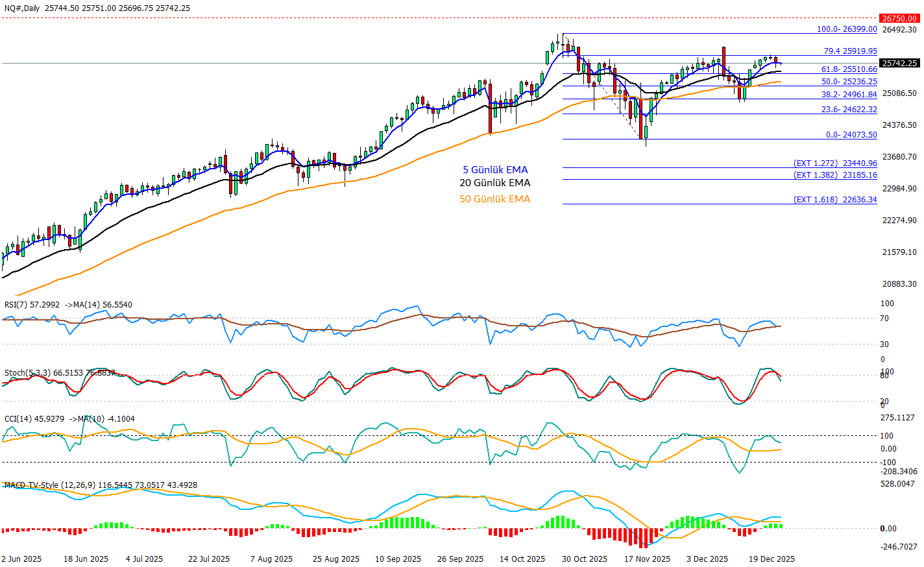This screenshot has height=567, width=924.
Task: Select the orange '50 Günlük EMA' legend text
Action: [494, 199]
